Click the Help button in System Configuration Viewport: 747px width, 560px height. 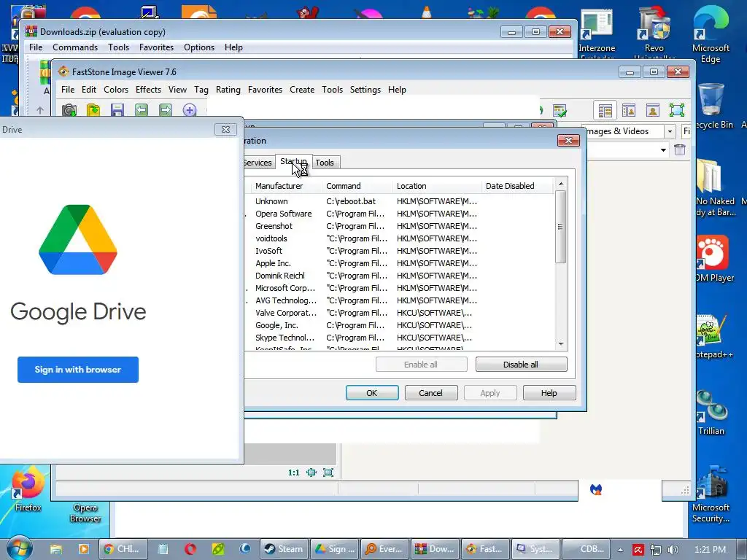549,393
